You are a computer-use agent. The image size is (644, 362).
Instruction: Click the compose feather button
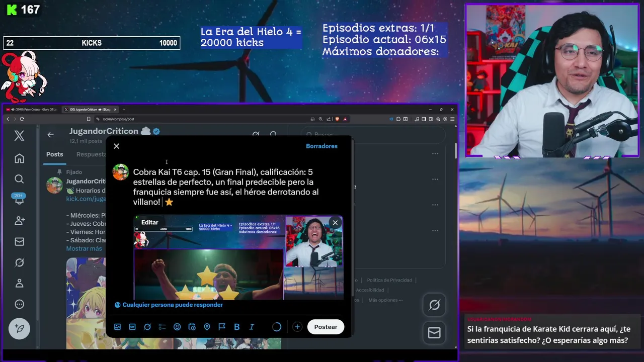click(x=19, y=328)
